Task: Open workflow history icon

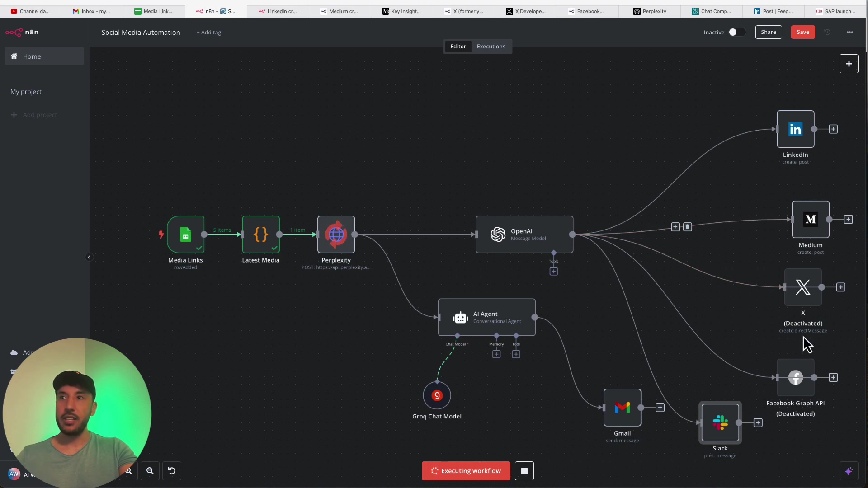Action: (x=827, y=32)
